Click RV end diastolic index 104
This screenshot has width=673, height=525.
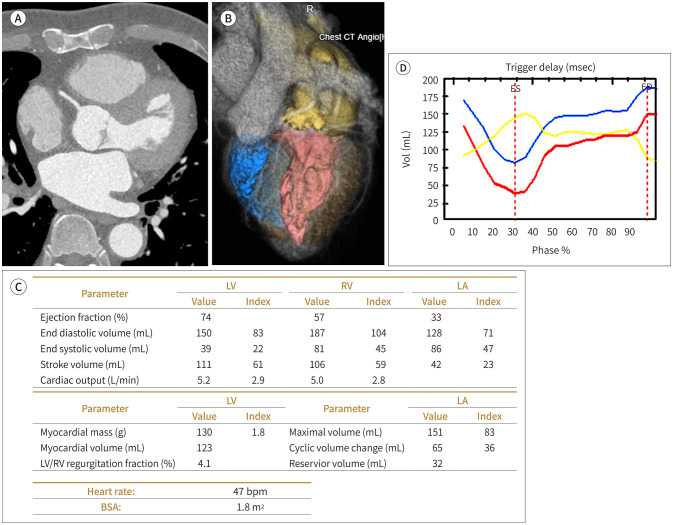coord(379,333)
